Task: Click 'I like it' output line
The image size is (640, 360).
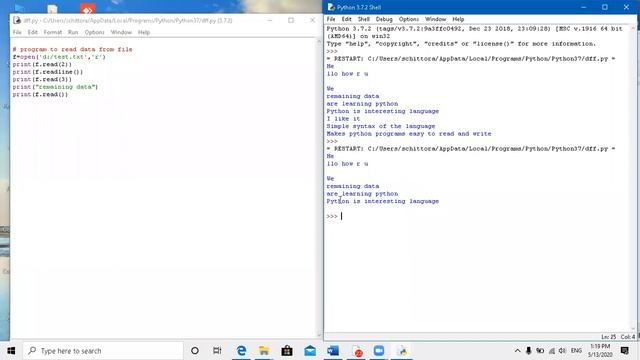Action: click(343, 119)
